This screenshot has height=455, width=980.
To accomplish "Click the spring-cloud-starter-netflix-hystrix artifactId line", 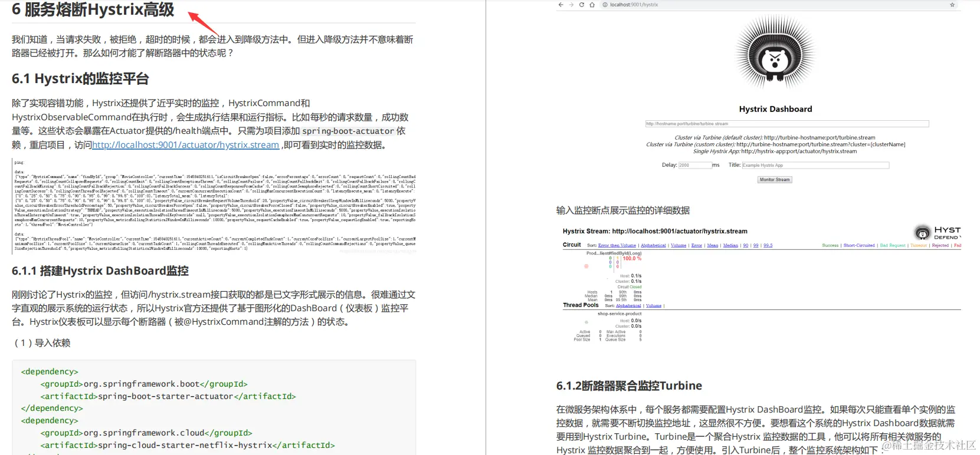I will 188,445.
